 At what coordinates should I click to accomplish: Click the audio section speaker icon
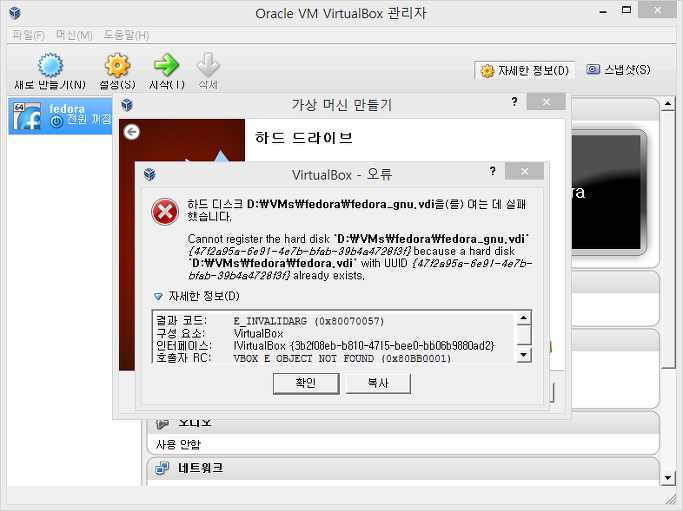click(x=162, y=423)
